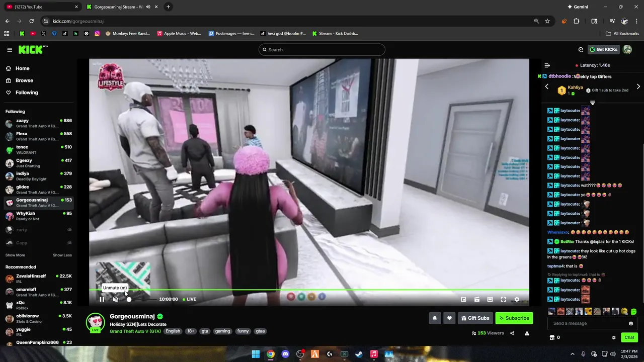The height and width of the screenshot is (362, 644).
Task: Open Chrome's three-dot menu
Action: pyautogui.click(x=637, y=21)
